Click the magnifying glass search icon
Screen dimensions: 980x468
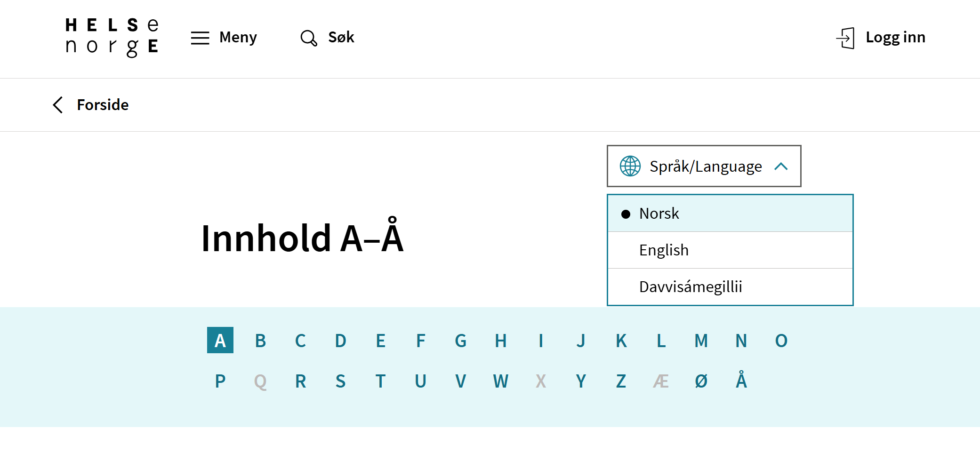tap(309, 38)
